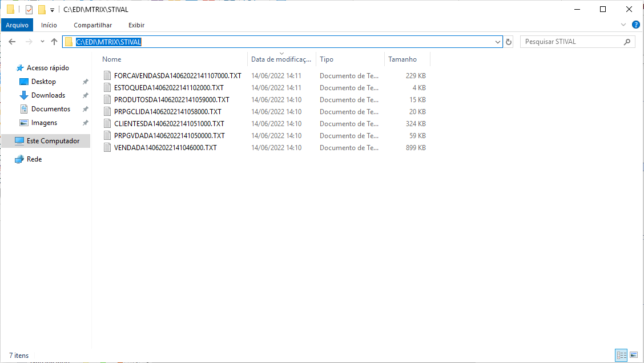Open the Início ribbon tab

point(49,25)
